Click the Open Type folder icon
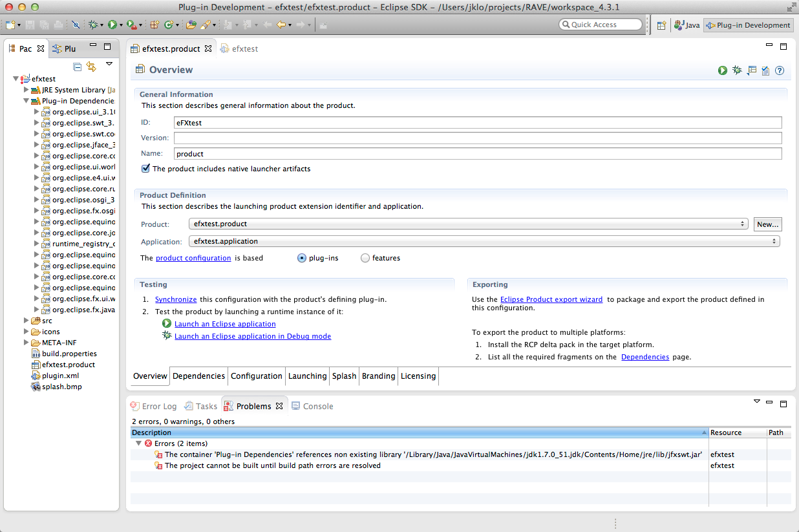This screenshot has width=799, height=532. tap(191, 25)
